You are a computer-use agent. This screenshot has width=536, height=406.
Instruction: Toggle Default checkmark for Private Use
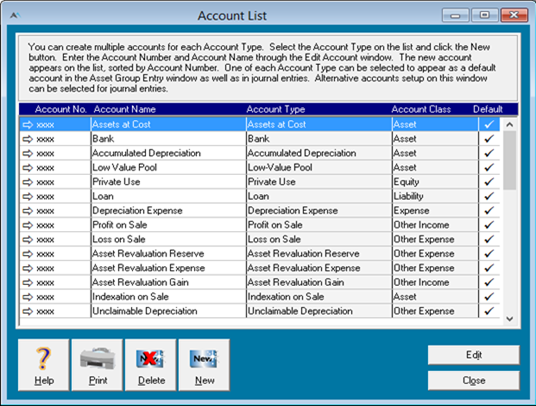[x=489, y=182]
